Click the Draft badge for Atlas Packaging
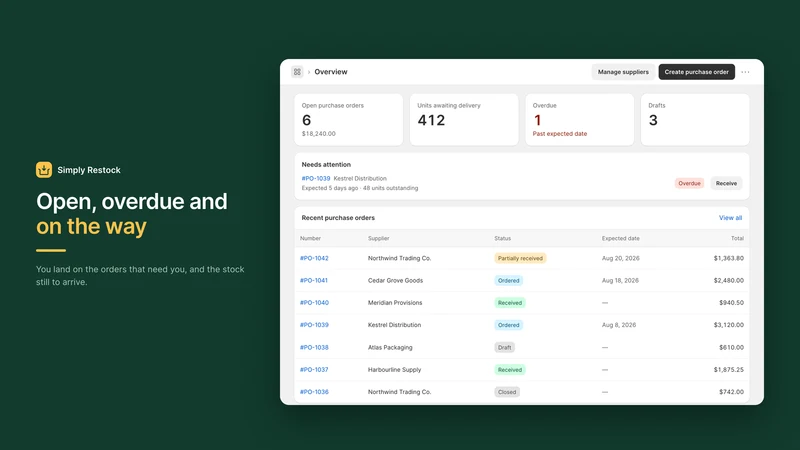Image resolution: width=800 pixels, height=450 pixels. click(504, 347)
